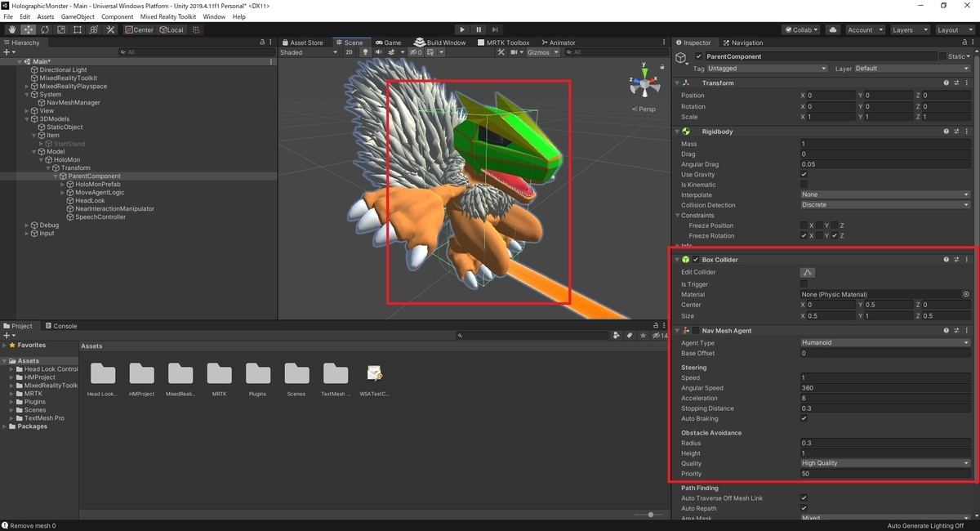Click Edit Collider button in Box Collider
The image size is (980, 531).
click(808, 272)
